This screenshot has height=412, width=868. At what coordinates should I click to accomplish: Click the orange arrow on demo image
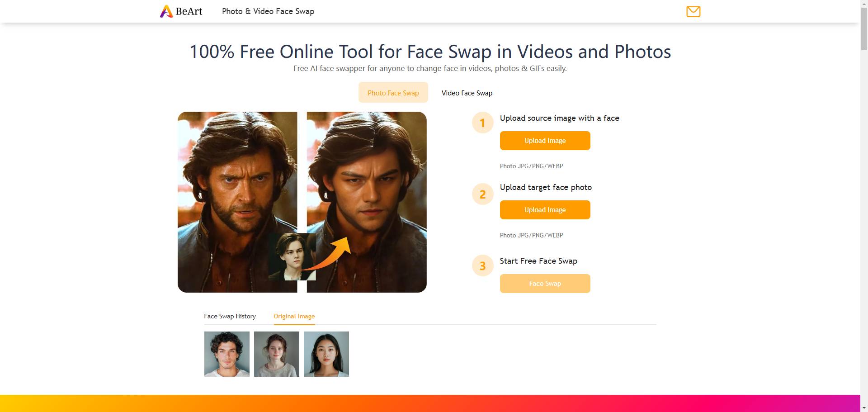[x=328, y=255]
